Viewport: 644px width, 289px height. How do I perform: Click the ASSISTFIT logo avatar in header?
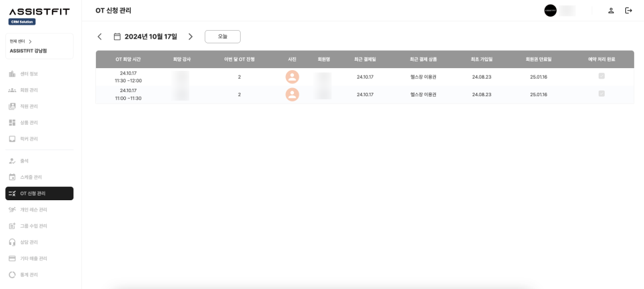tap(550, 11)
